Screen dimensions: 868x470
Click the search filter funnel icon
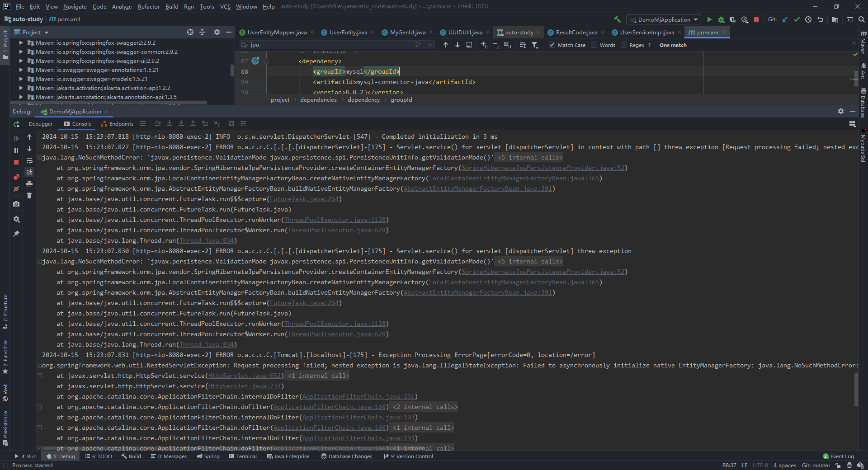coord(535,45)
